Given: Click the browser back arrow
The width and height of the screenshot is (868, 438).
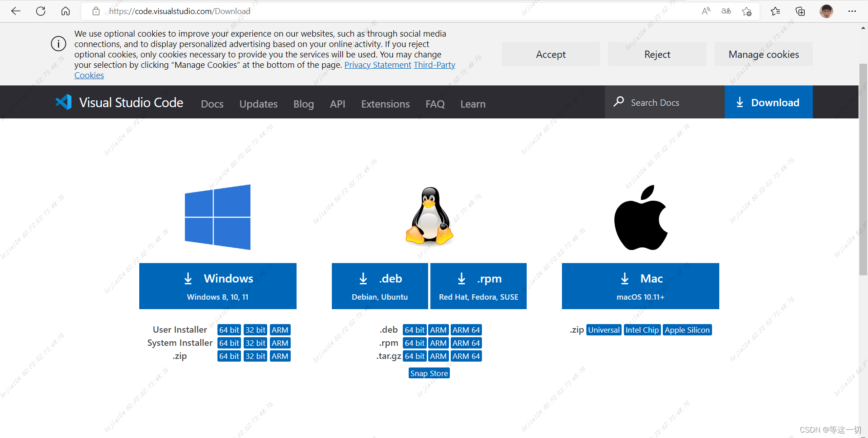Looking at the screenshot, I should pos(16,11).
